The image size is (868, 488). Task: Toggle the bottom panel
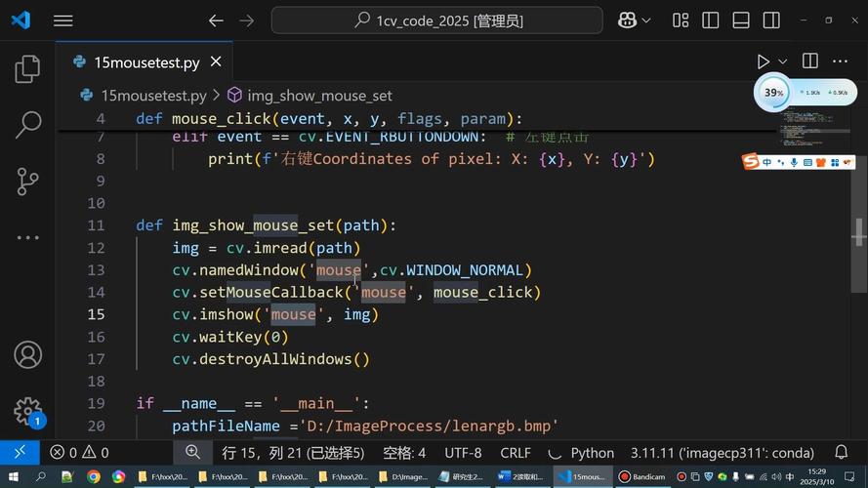click(x=741, y=20)
